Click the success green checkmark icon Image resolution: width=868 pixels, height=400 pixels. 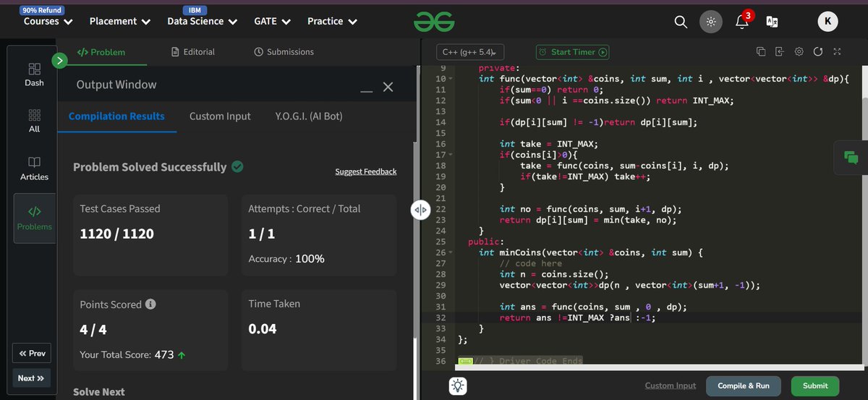coord(237,166)
